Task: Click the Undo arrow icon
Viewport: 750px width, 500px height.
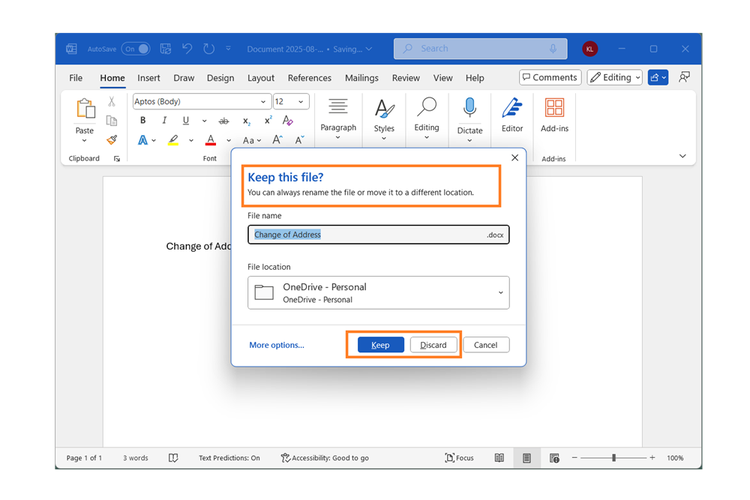Action: pyautogui.click(x=187, y=49)
